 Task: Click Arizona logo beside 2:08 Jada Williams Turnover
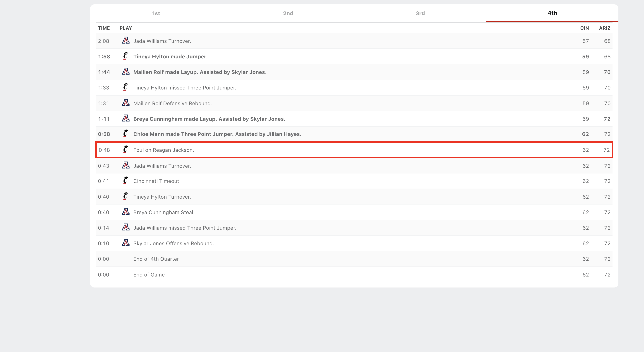[x=126, y=41]
